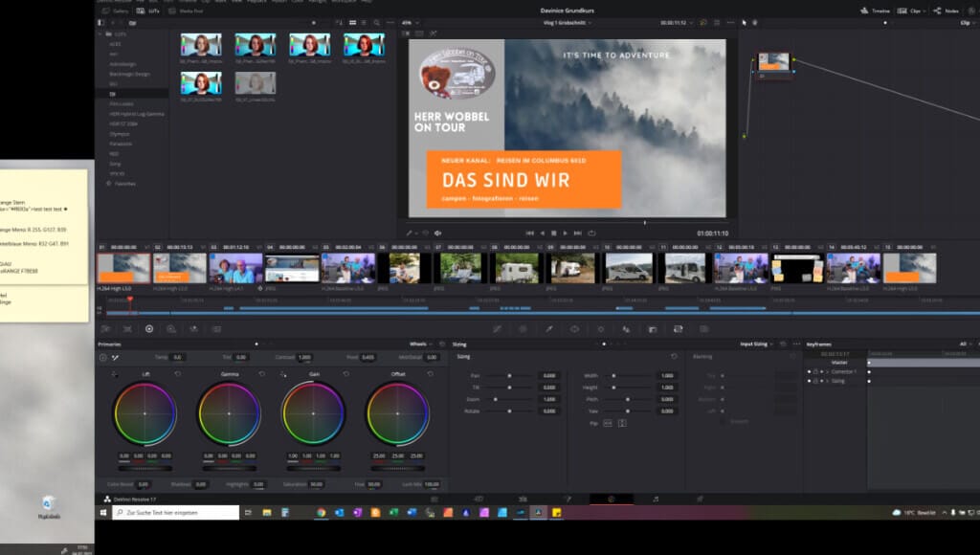Reset the Lift wheel

pos(177,374)
